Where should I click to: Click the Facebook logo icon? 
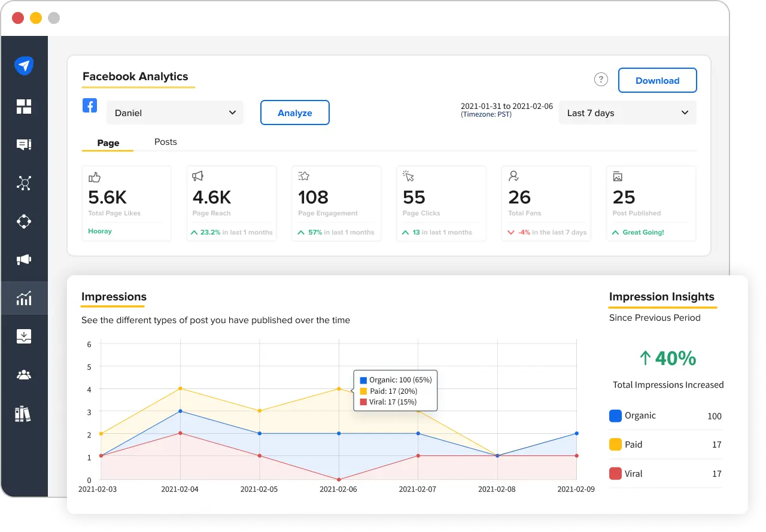[x=89, y=106]
